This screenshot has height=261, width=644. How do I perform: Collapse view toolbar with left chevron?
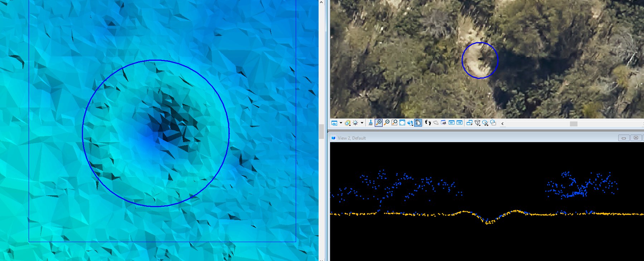pyautogui.click(x=503, y=123)
